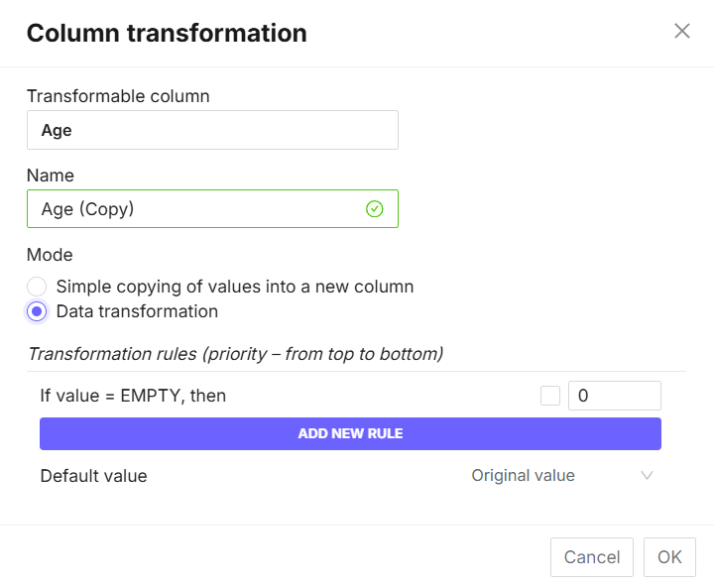This screenshot has width=714, height=588.
Task: Click the green validation checkmark icon
Action: tap(374, 209)
